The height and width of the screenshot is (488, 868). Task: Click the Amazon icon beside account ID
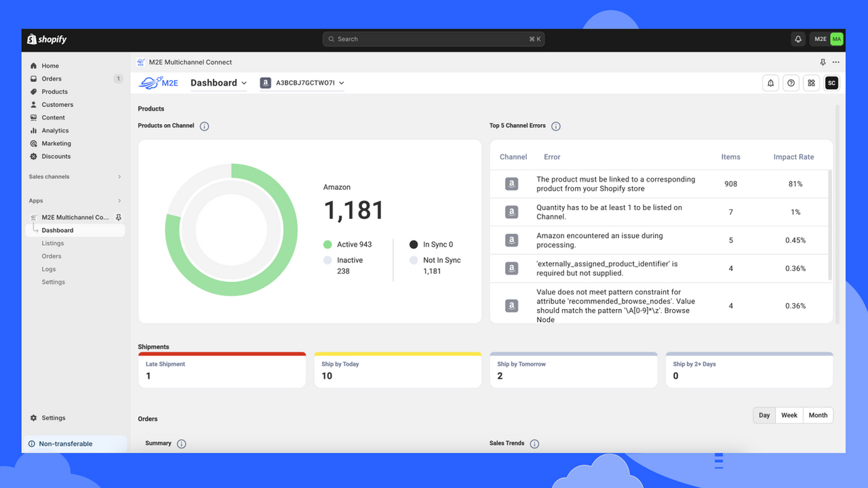(x=266, y=83)
